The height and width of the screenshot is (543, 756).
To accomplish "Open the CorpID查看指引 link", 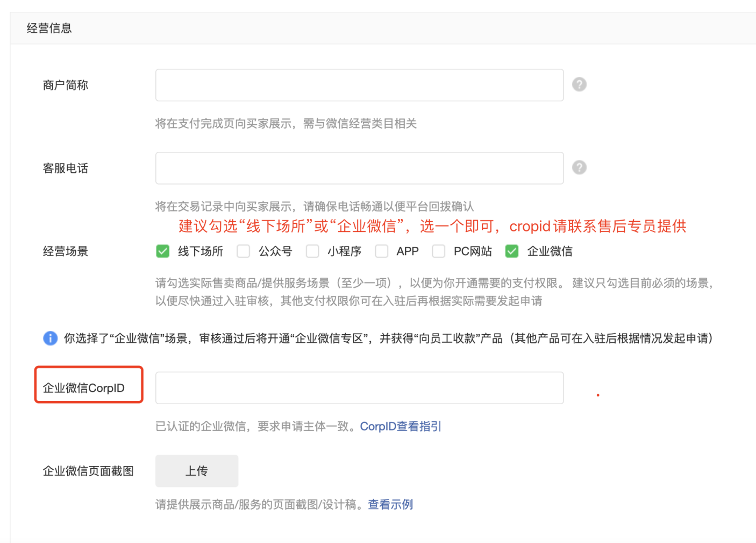I will 400,426.
